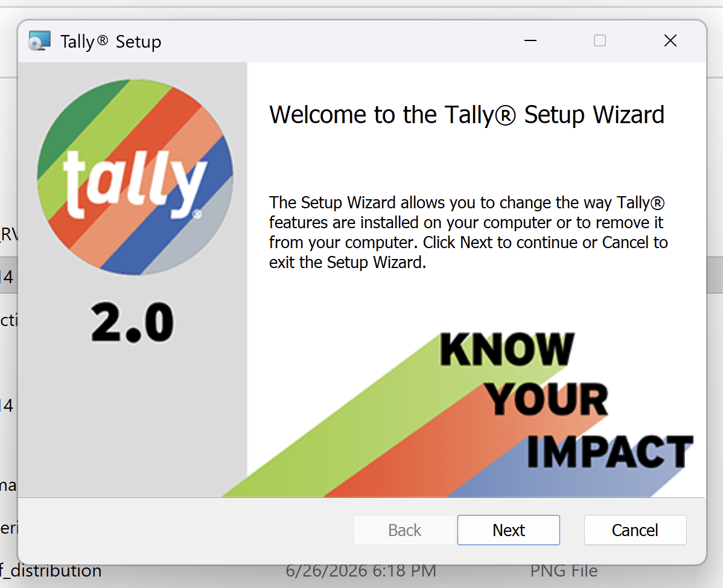Minimize the Tally Setup window

coord(530,40)
